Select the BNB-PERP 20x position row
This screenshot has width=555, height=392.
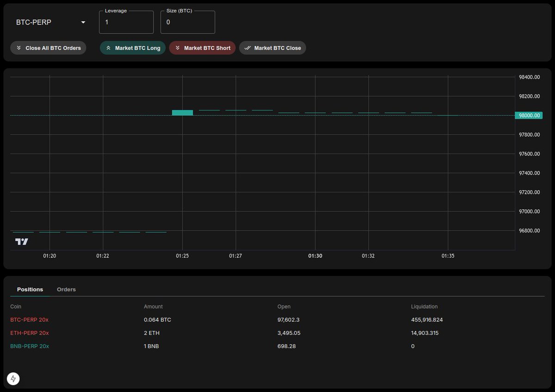click(277, 346)
